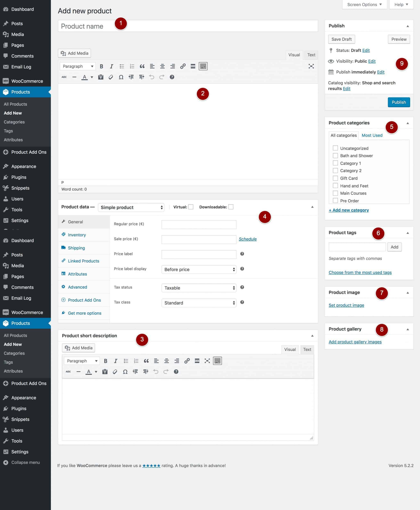Open the Simple product type dropdown
The height and width of the screenshot is (510, 420).
coord(131,207)
